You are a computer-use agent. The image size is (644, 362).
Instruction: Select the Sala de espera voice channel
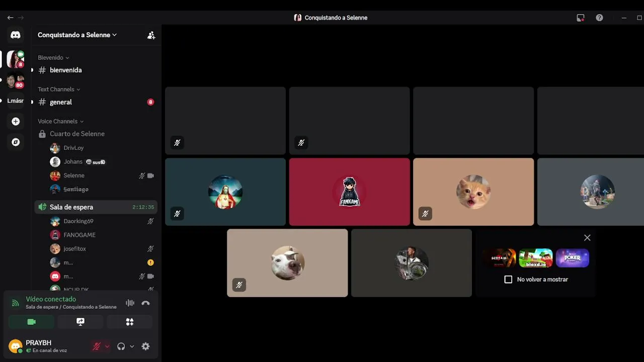pos(96,207)
